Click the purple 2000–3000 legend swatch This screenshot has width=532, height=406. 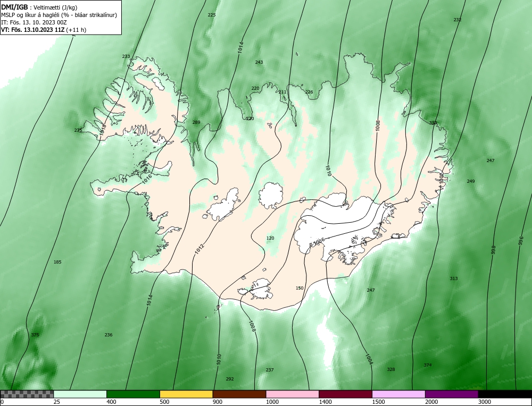[452, 394]
